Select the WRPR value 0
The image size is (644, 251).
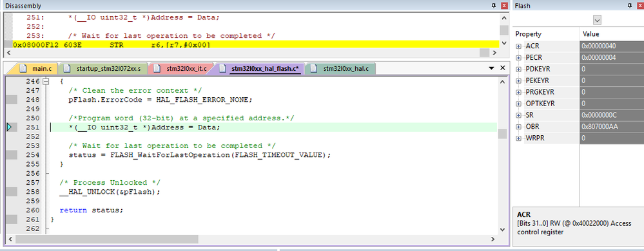pyautogui.click(x=612, y=138)
